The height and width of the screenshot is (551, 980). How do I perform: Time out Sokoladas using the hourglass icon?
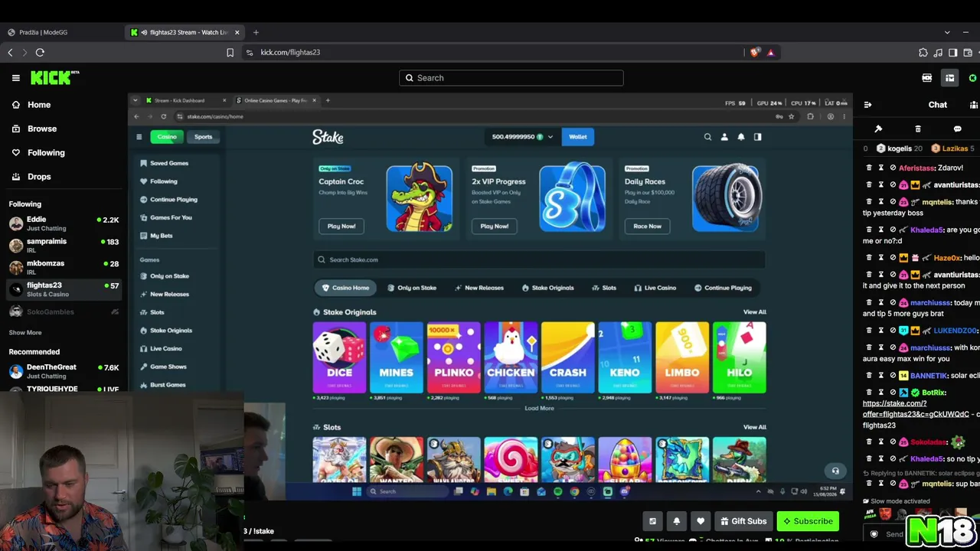pyautogui.click(x=881, y=442)
